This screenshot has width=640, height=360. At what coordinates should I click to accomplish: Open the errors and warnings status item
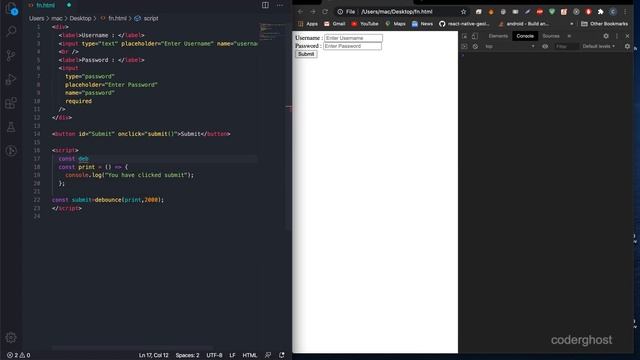tap(18, 355)
